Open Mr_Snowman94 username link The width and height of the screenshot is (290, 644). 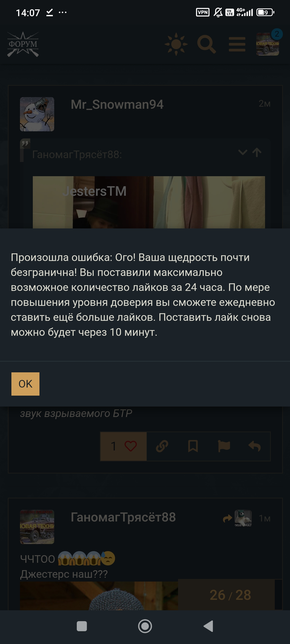pyautogui.click(x=117, y=104)
